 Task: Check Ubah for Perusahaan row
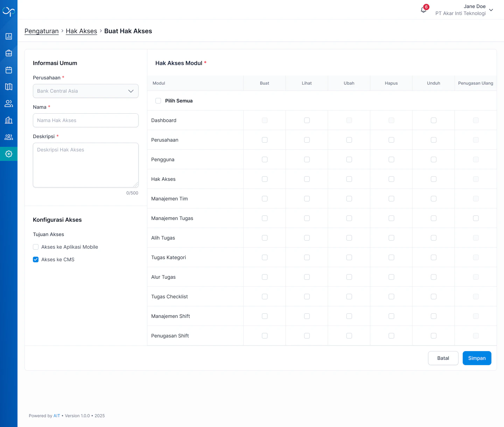point(349,140)
